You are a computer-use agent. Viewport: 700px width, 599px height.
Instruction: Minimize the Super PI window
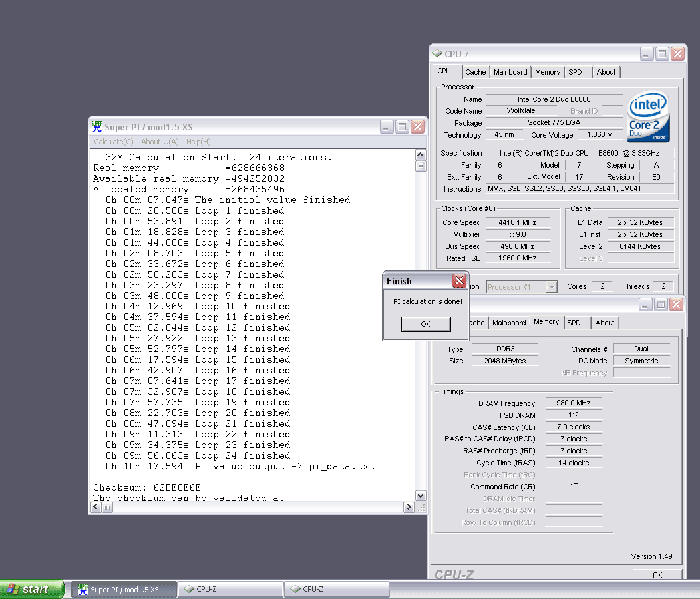387,127
